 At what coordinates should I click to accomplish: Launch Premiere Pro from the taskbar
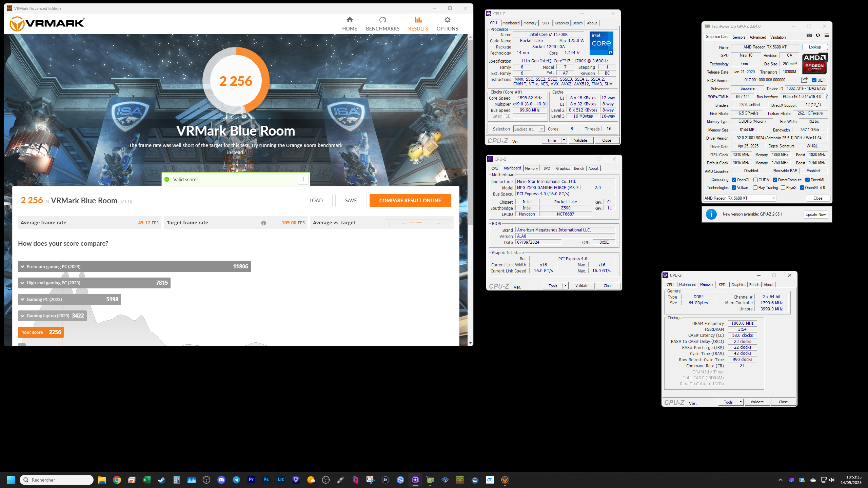pyautogui.click(x=251, y=480)
